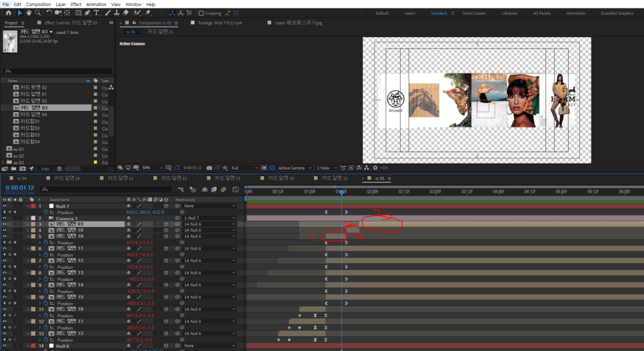Viewport: 644px width, 351px height.
Task: Select the Type text tool
Action: [x=97, y=13]
